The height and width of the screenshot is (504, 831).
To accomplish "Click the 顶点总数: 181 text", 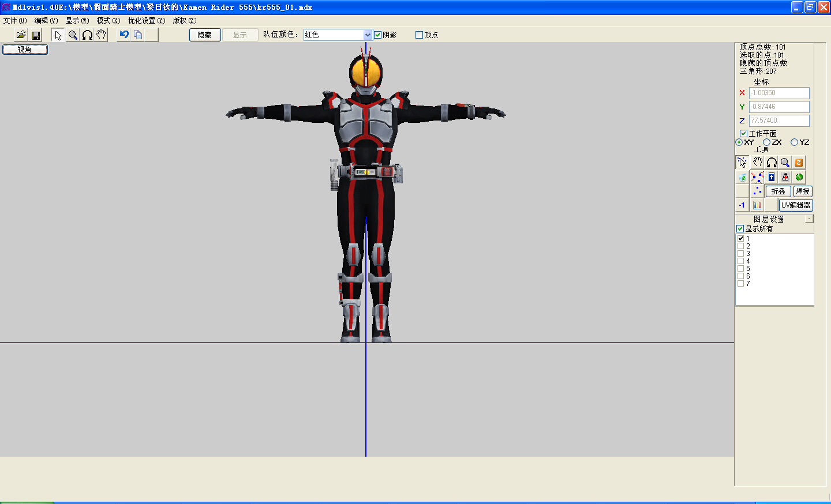I will click(762, 47).
